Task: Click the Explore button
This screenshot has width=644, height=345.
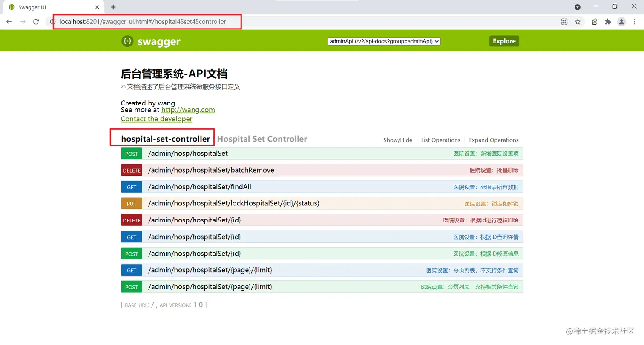Action: pos(504,41)
